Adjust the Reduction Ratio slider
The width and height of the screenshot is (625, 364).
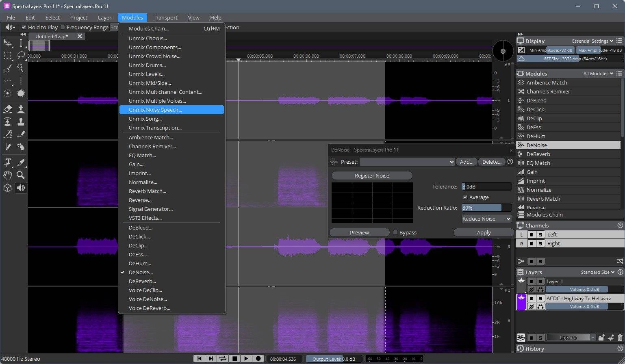[x=486, y=208]
